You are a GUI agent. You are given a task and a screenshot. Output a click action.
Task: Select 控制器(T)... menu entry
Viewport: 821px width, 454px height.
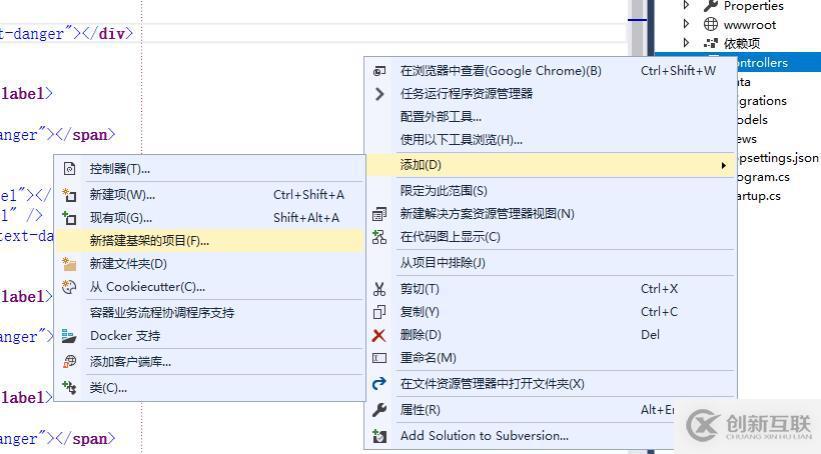click(x=209, y=169)
